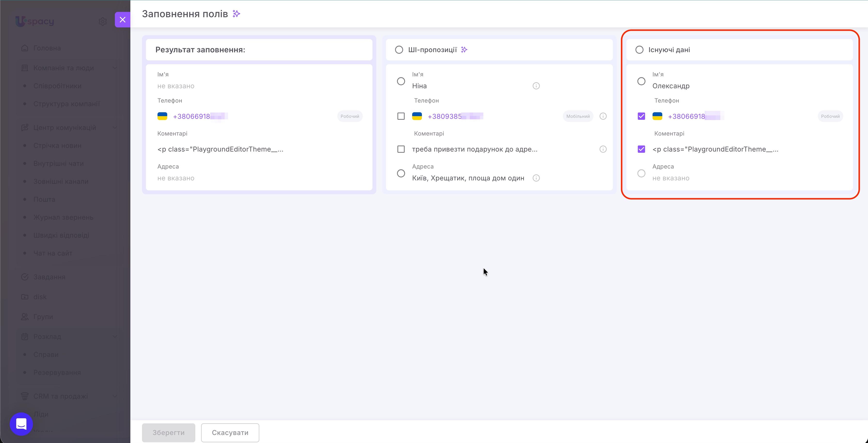Click Головна home icon in sidebar
This screenshot has width=868, height=443.
25,48
